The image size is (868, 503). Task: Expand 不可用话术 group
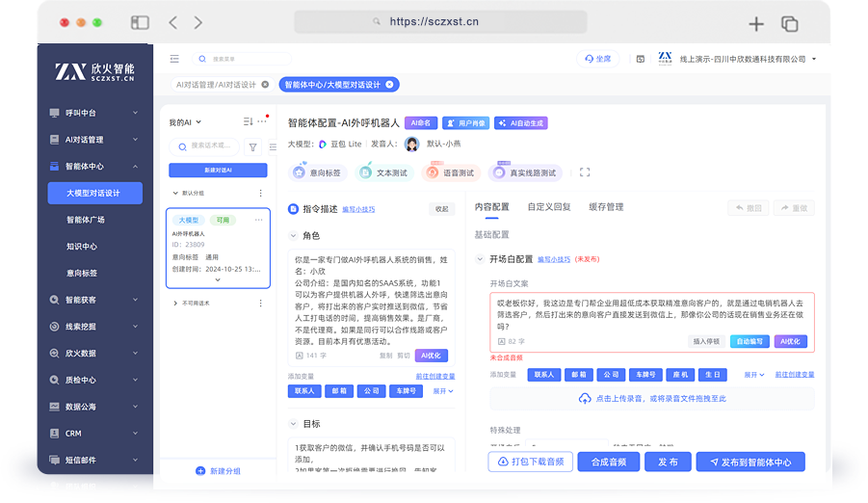(x=175, y=303)
